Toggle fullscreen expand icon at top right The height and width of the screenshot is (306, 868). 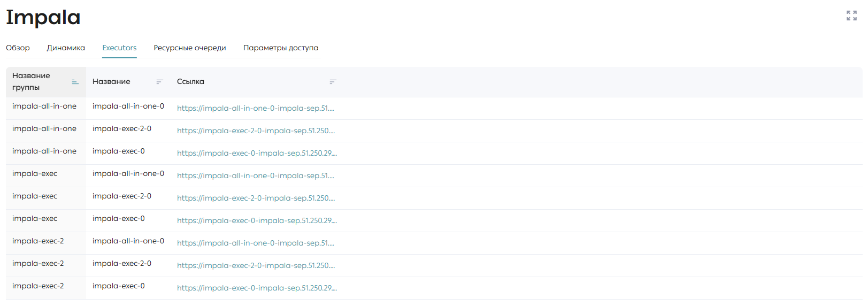[851, 16]
